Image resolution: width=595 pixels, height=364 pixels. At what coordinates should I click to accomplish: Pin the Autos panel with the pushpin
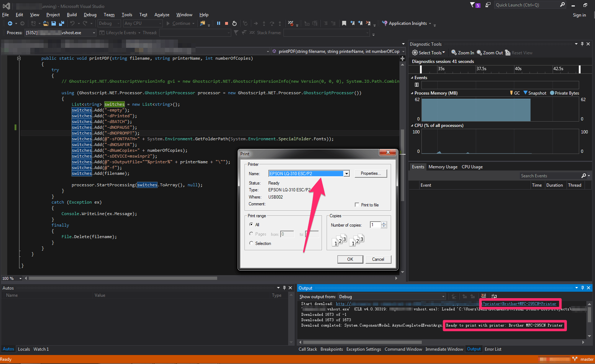[x=284, y=288]
